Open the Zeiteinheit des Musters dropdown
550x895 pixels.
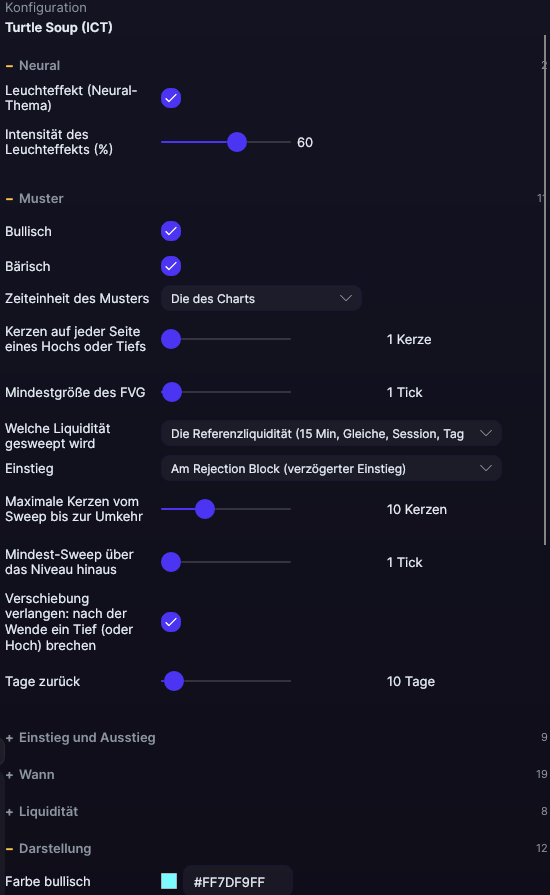261,299
